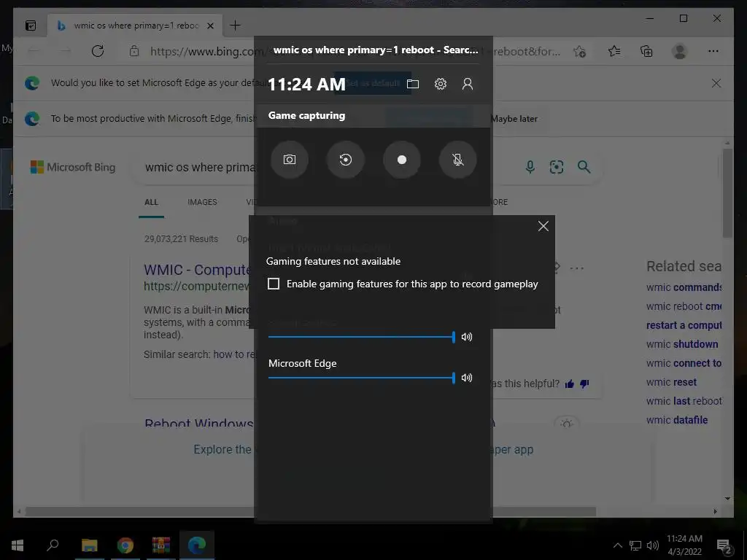Search by voice microphone in Bing

(530, 167)
